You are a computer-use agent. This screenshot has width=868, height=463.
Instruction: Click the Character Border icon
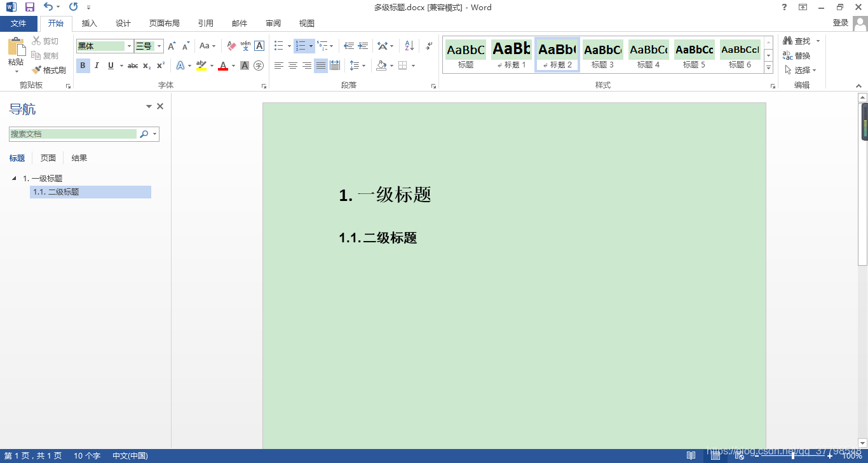(259, 46)
